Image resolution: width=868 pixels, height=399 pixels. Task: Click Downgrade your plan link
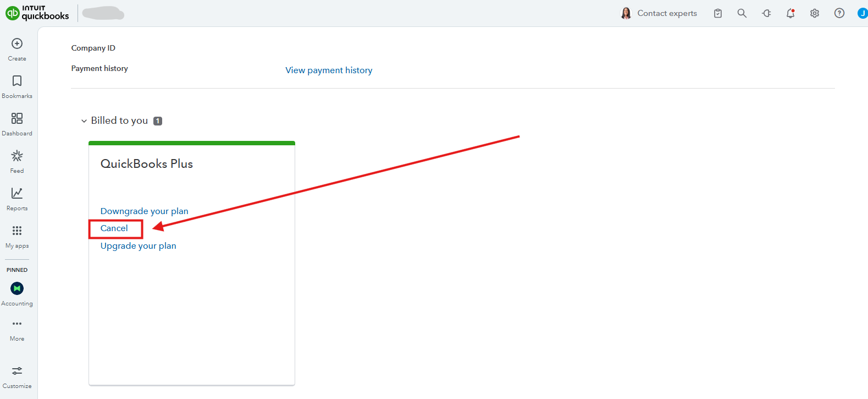click(x=144, y=211)
